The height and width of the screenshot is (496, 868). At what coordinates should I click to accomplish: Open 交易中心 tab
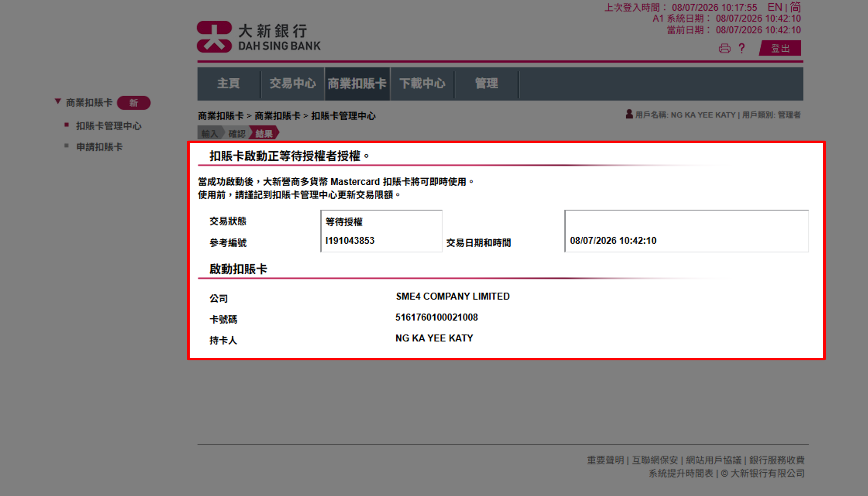pyautogui.click(x=292, y=83)
